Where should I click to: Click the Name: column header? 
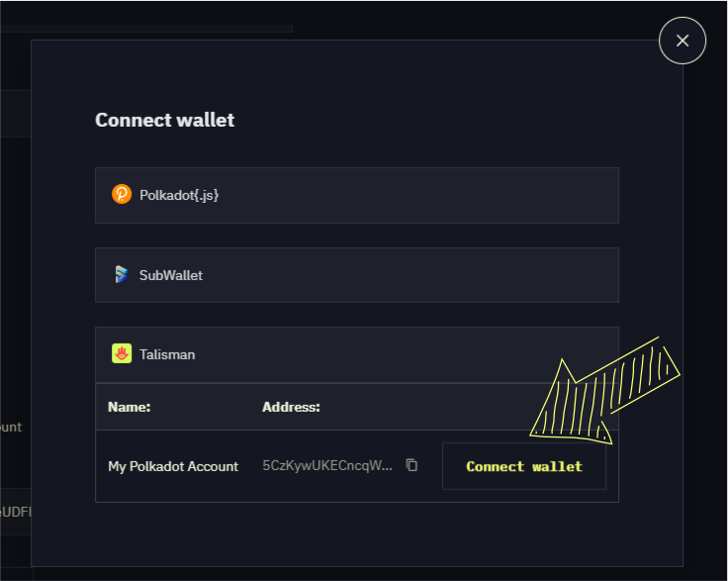129,407
